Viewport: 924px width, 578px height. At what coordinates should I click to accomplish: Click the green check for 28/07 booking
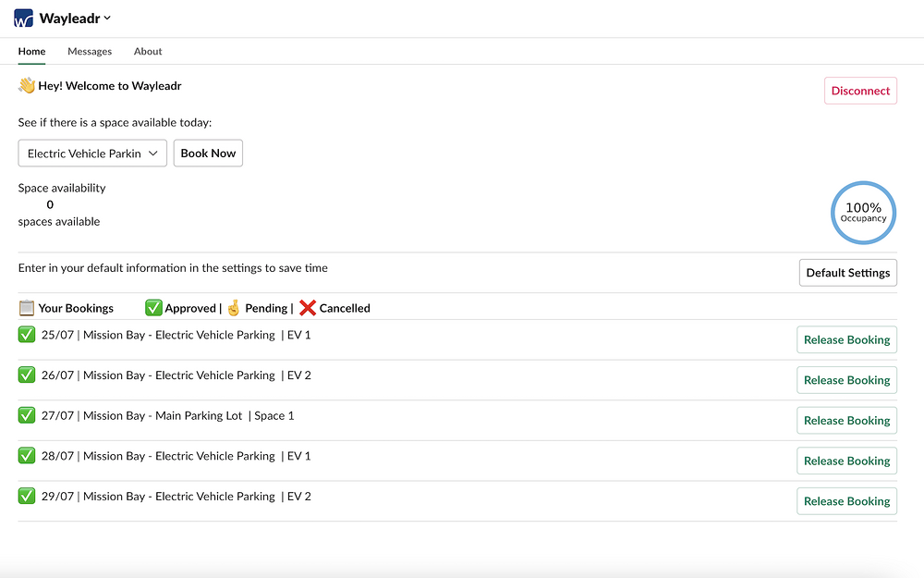pyautogui.click(x=27, y=456)
